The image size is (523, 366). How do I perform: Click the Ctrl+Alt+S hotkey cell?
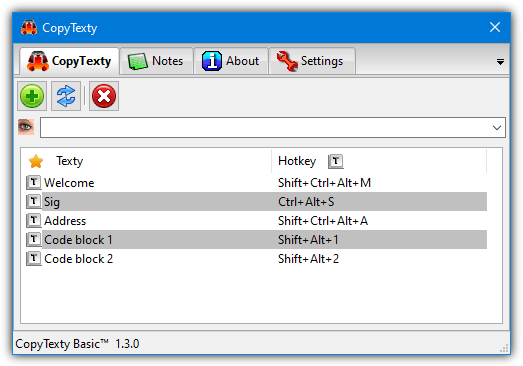306,202
